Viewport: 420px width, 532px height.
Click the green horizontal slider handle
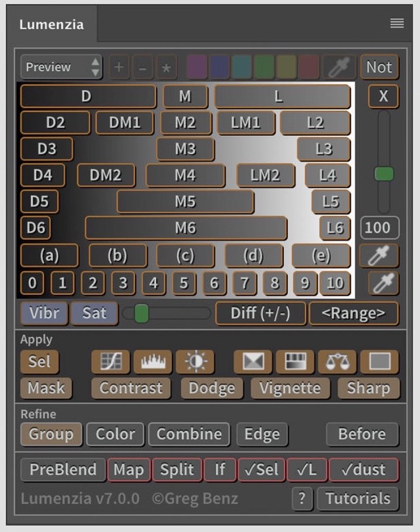(x=141, y=313)
